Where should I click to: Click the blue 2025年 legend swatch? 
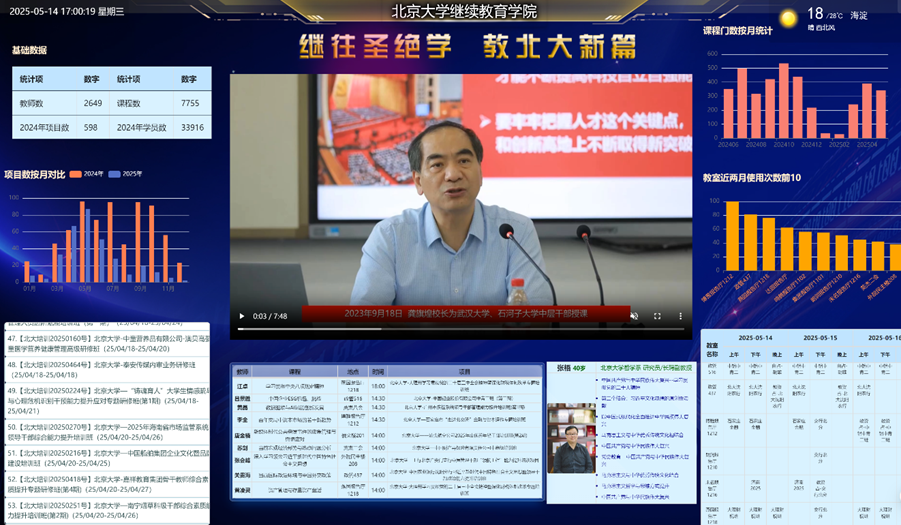(x=114, y=174)
